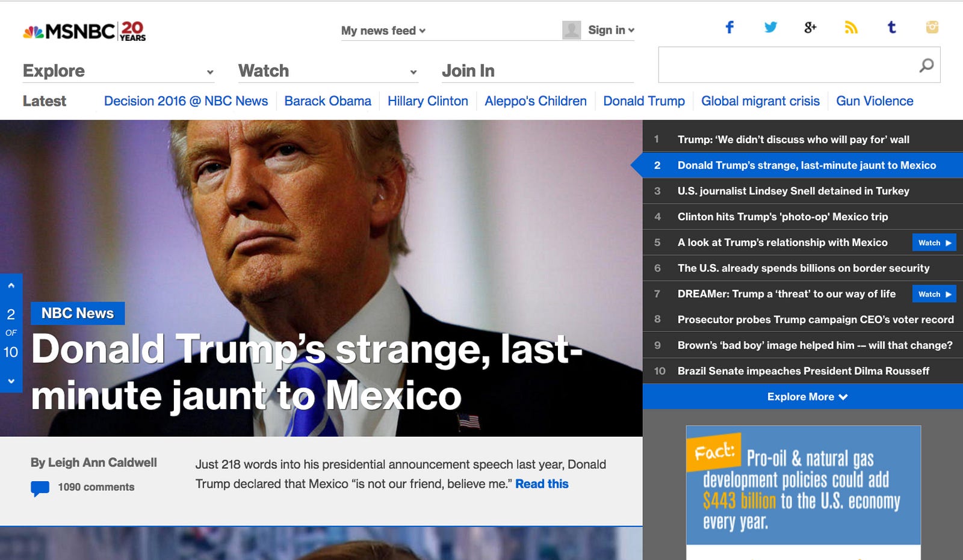The image size is (963, 560).
Task: Watch 'DREAMer: Trump a threat' video
Action: pyautogui.click(x=934, y=294)
